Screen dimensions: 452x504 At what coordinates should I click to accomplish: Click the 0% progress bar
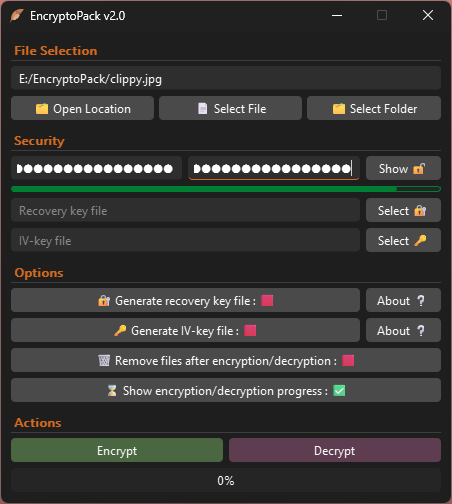[x=226, y=480]
